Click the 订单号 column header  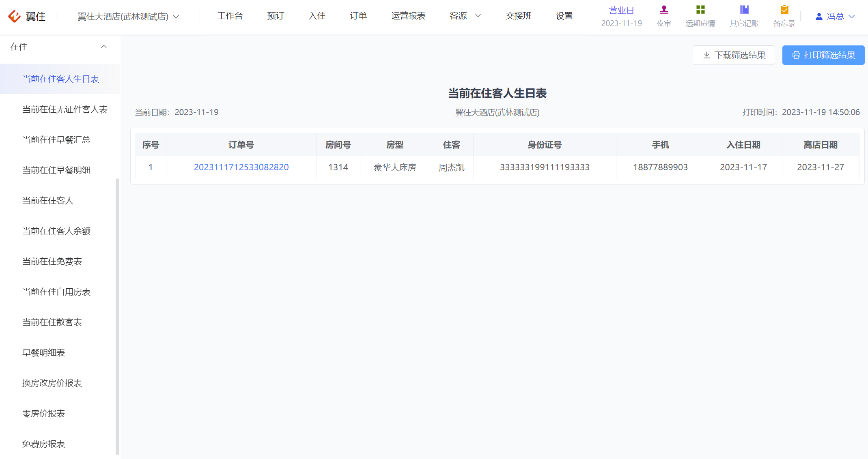pyautogui.click(x=241, y=145)
